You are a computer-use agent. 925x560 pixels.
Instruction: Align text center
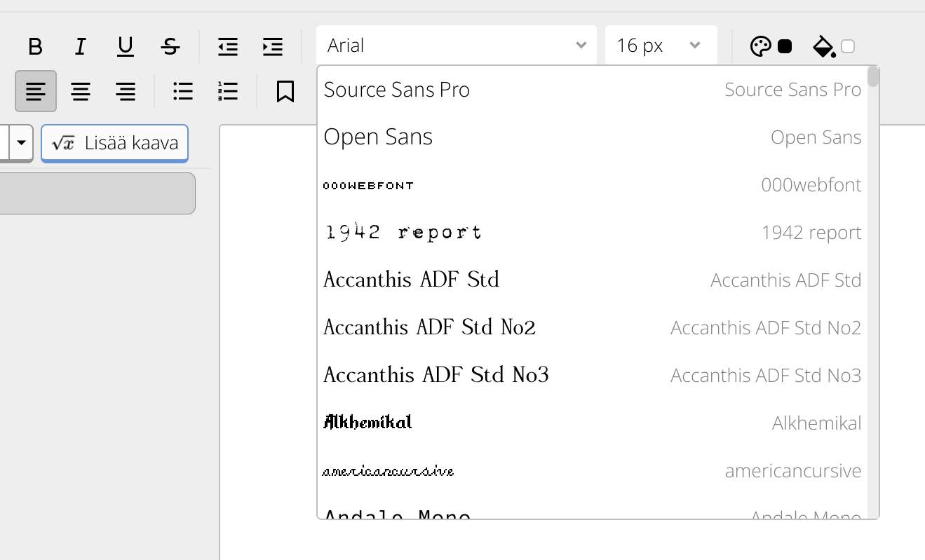click(x=81, y=91)
